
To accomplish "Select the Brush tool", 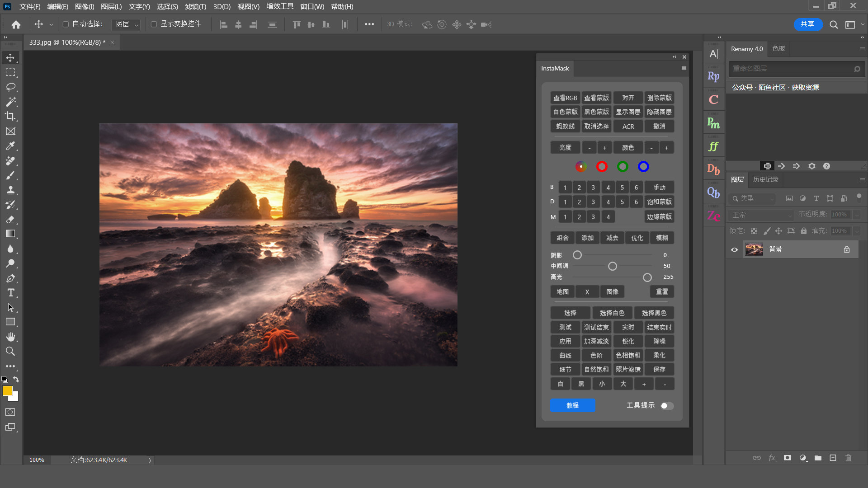I will tap(10, 175).
